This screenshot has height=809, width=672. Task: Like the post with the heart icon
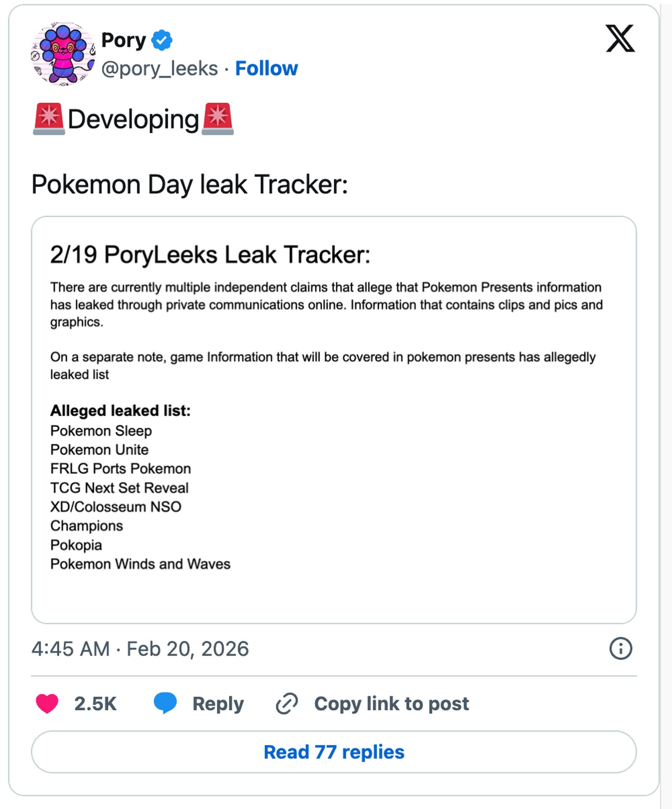[47, 704]
